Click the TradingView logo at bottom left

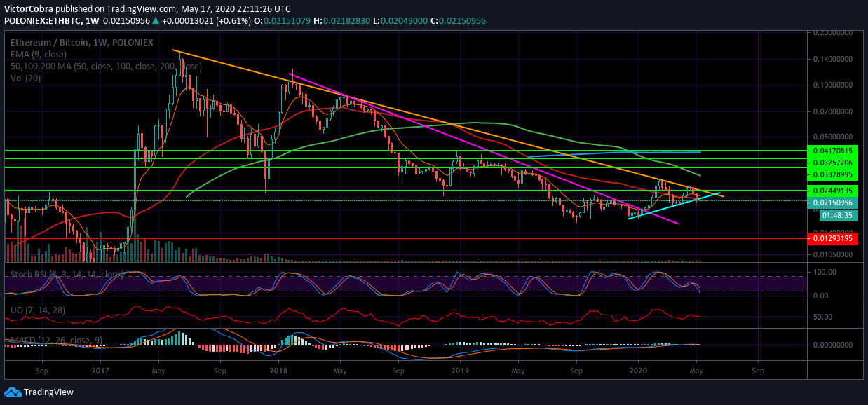pyautogui.click(x=39, y=392)
